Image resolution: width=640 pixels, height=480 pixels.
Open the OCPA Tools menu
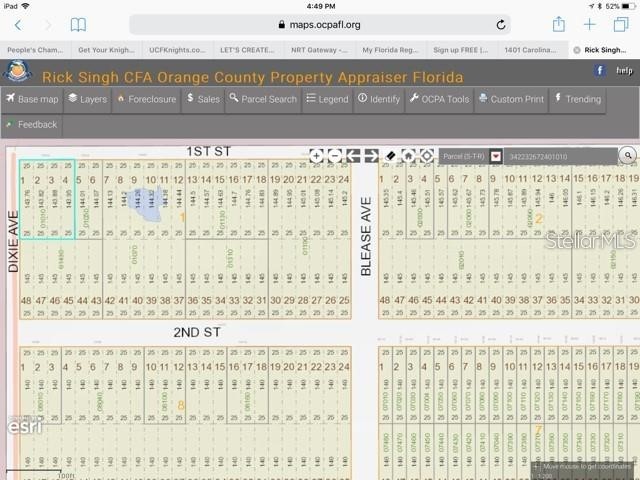pos(439,99)
